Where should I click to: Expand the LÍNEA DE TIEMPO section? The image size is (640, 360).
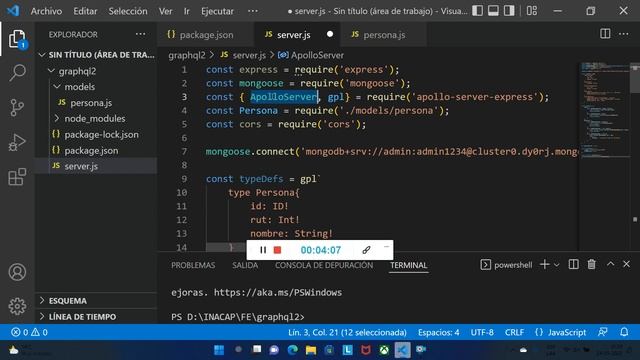[x=97, y=317]
